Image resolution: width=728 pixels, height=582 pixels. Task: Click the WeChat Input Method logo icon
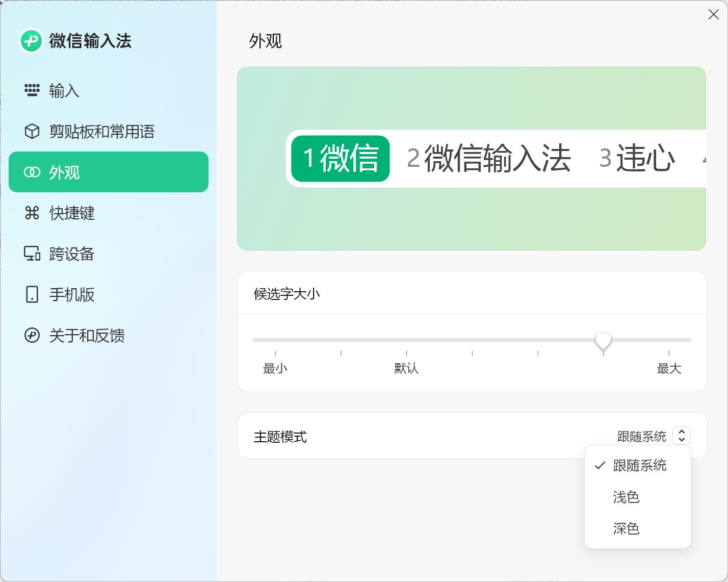click(x=31, y=41)
